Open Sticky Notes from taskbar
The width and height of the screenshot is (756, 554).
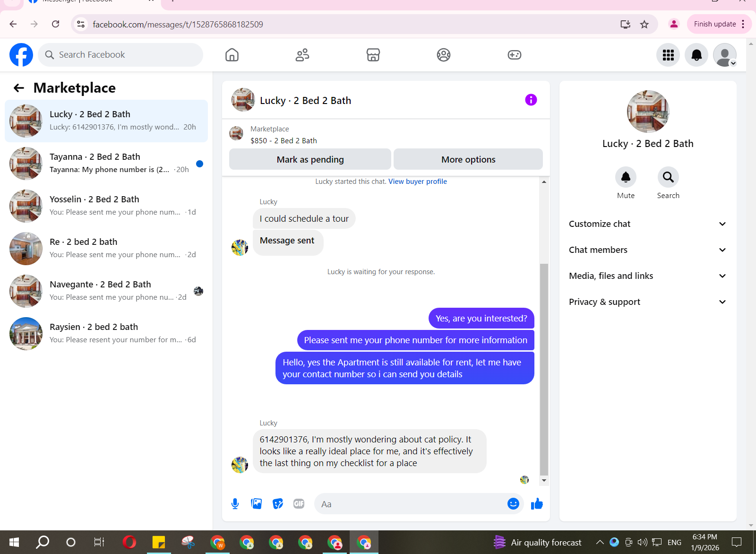[159, 542]
